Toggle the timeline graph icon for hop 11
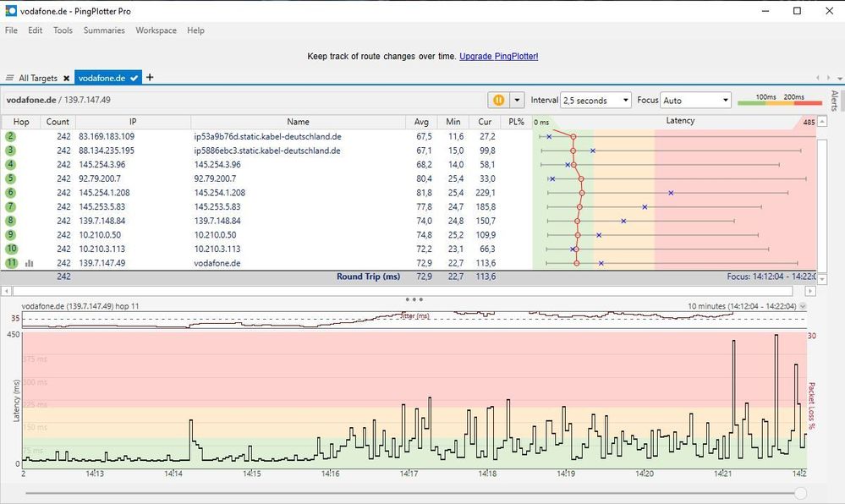The width and height of the screenshot is (845, 504). pos(30,263)
